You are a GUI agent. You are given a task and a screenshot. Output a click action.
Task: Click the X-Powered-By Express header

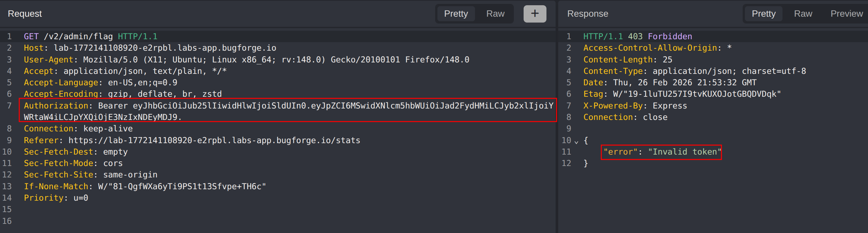(635, 106)
